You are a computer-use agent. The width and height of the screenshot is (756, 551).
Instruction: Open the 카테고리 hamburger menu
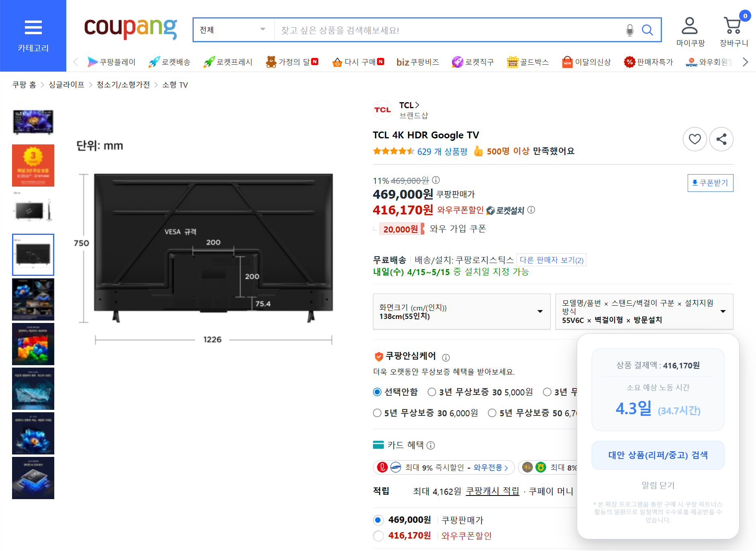coord(33,36)
